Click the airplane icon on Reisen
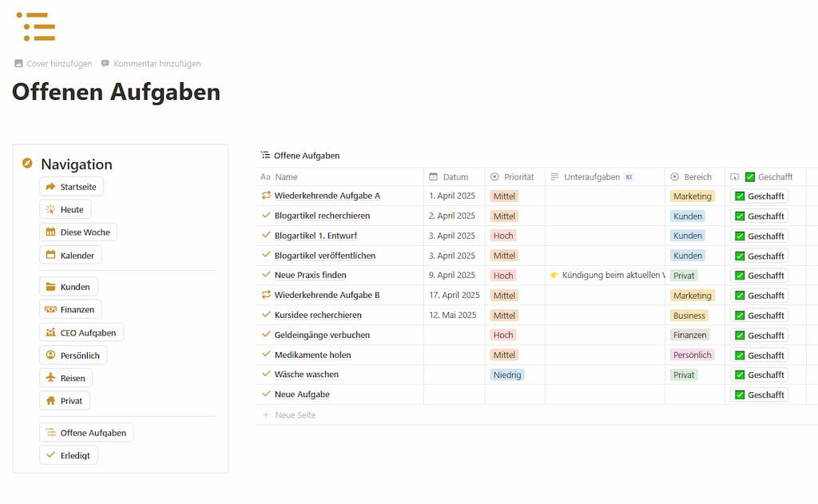Image resolution: width=818 pixels, height=504 pixels. [x=50, y=377]
